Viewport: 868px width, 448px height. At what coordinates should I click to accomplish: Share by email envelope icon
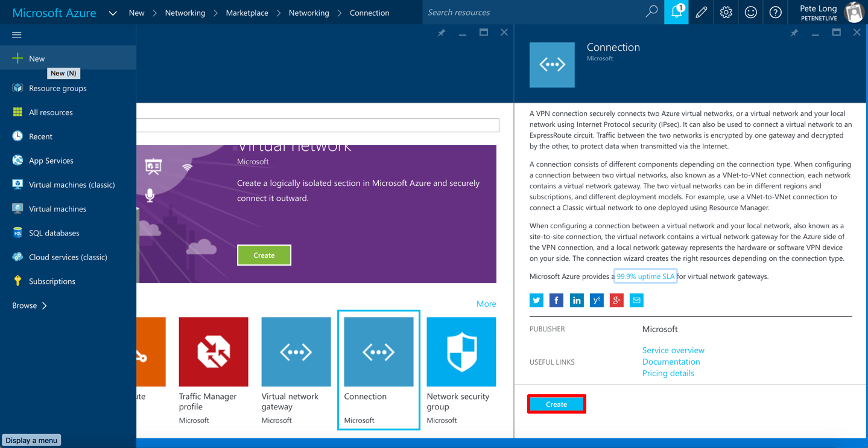(x=636, y=300)
